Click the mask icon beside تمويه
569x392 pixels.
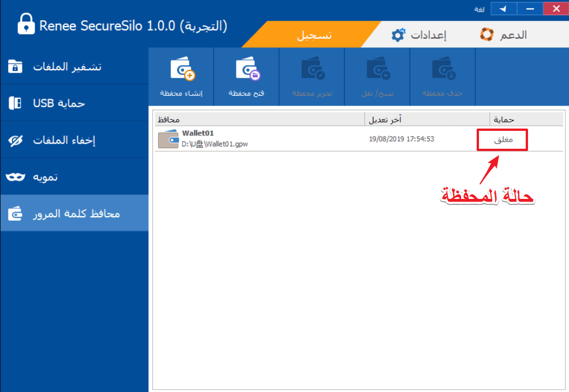click(x=16, y=177)
